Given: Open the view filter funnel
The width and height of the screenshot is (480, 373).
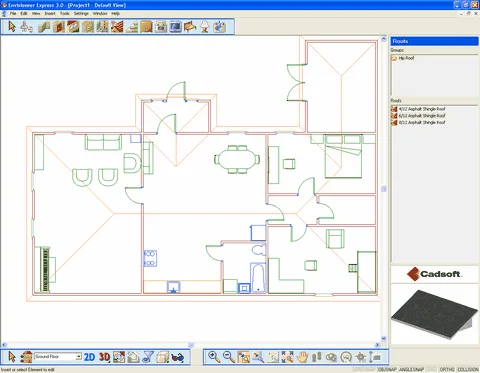Looking at the screenshot, I should pyautogui.click(x=148, y=357).
